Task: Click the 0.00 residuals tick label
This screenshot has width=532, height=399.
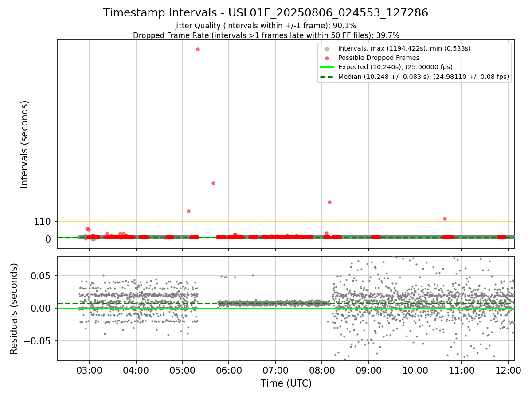Action: point(42,308)
